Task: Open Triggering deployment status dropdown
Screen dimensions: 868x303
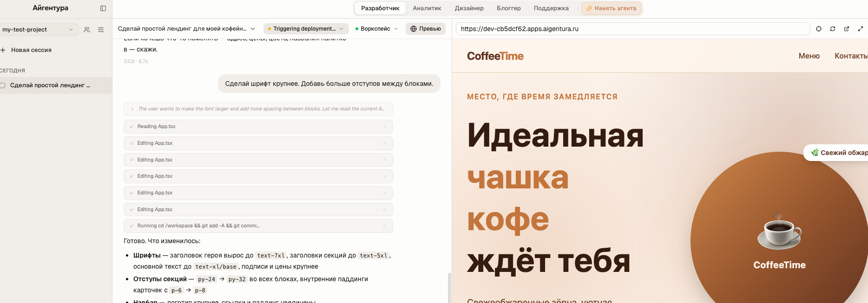Action: pyautogui.click(x=306, y=29)
